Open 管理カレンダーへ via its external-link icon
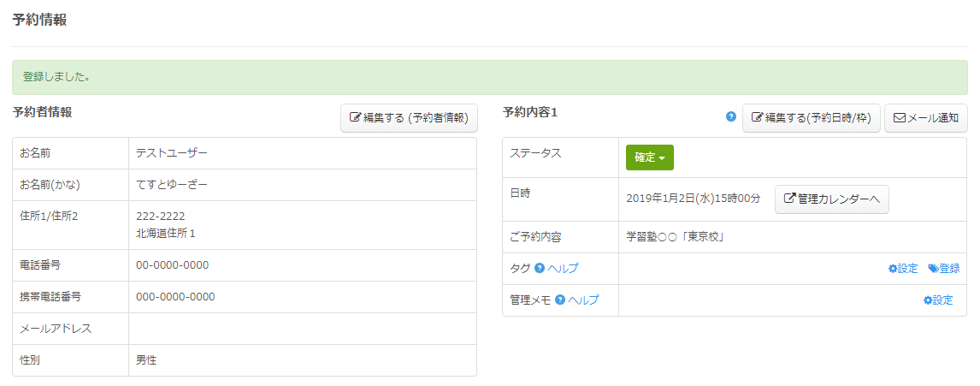The height and width of the screenshot is (386, 980). [x=788, y=199]
